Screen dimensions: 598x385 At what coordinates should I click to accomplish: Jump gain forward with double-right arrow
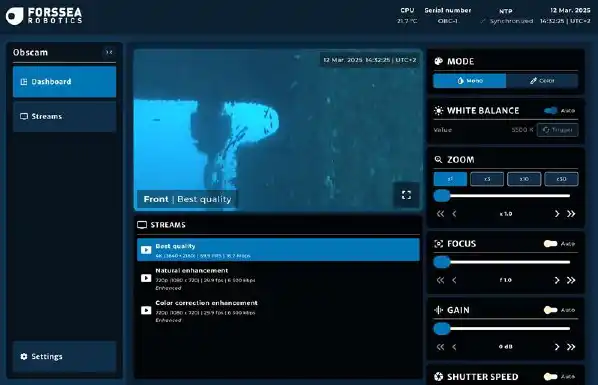(571, 347)
